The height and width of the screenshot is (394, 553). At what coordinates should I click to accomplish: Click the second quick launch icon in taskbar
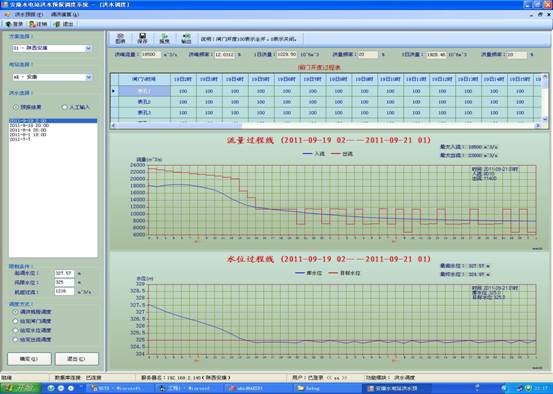[x=61, y=388]
